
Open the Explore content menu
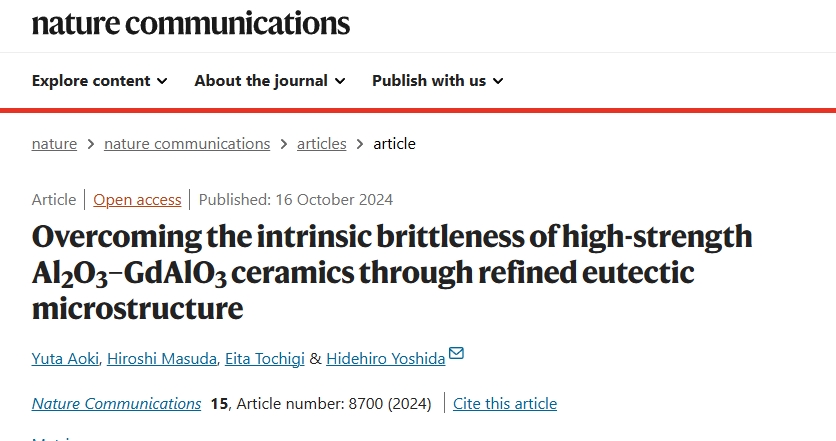coord(100,81)
